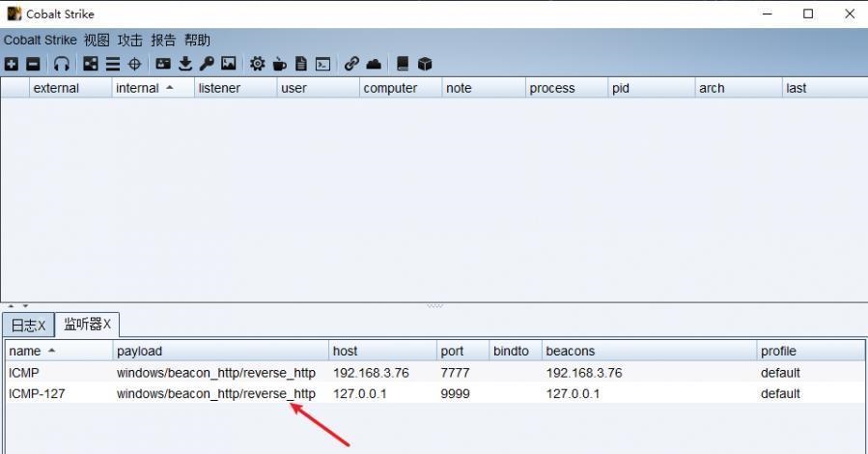The width and height of the screenshot is (868, 454).
Task: Open the Cobalt Strike menu
Action: tap(40, 40)
